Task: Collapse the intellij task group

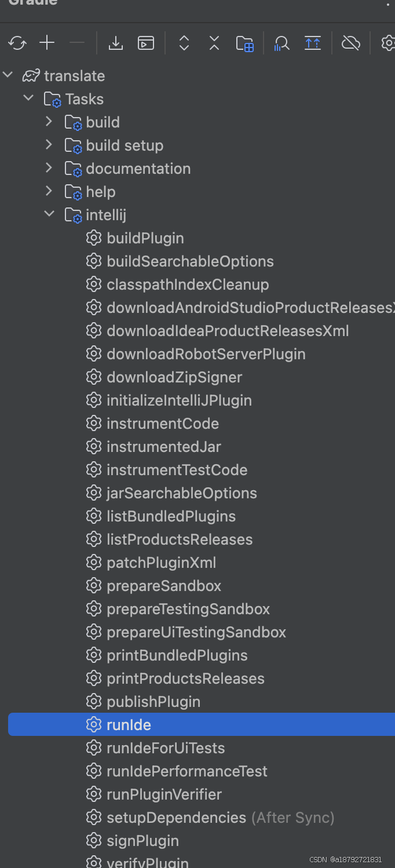Action: coord(49,214)
